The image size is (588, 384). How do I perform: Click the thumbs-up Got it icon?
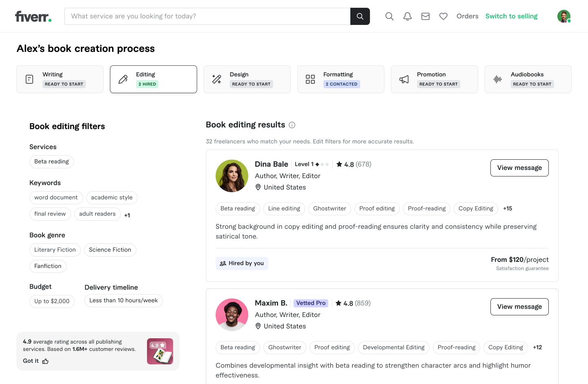click(x=45, y=361)
